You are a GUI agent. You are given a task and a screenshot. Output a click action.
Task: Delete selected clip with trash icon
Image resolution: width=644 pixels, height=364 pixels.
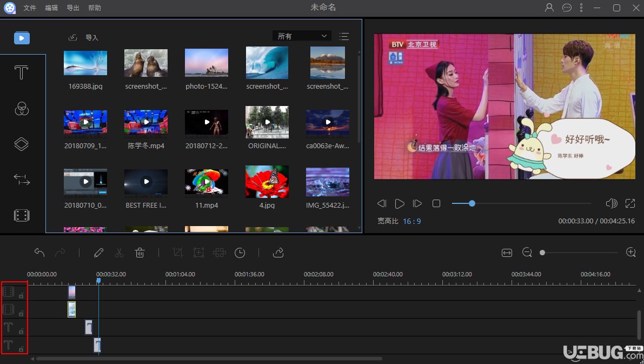[x=140, y=253]
